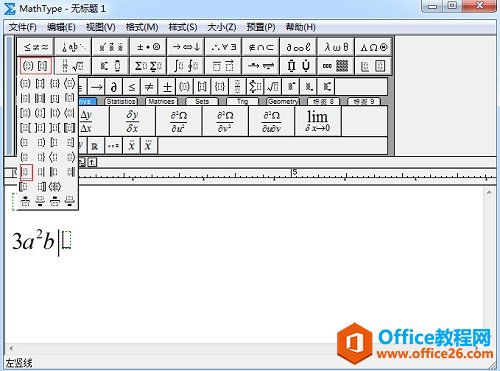Viewport: 500px width, 371px height.
Task: Open the set theory symbols palette (∉∩⊂)
Action: [261, 47]
